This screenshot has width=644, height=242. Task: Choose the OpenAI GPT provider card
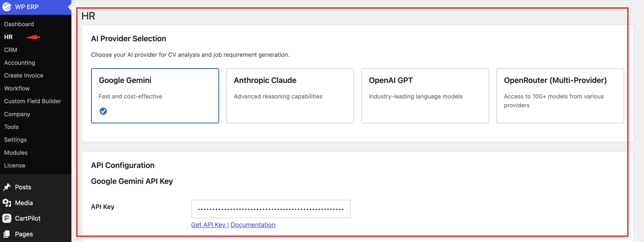click(425, 96)
